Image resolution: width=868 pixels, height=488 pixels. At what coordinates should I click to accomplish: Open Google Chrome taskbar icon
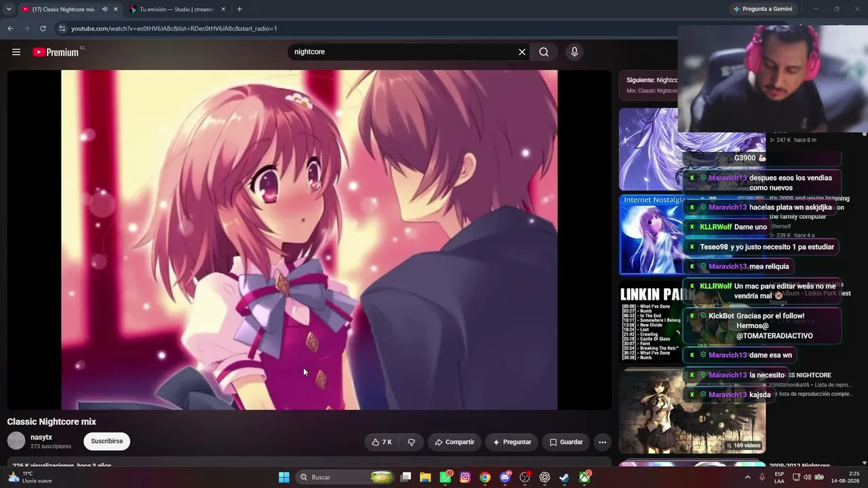point(485,477)
